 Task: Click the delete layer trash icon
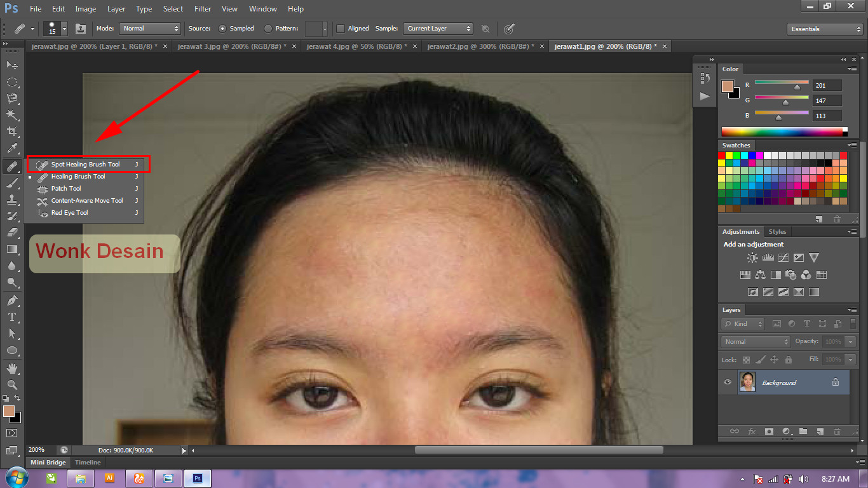837,431
